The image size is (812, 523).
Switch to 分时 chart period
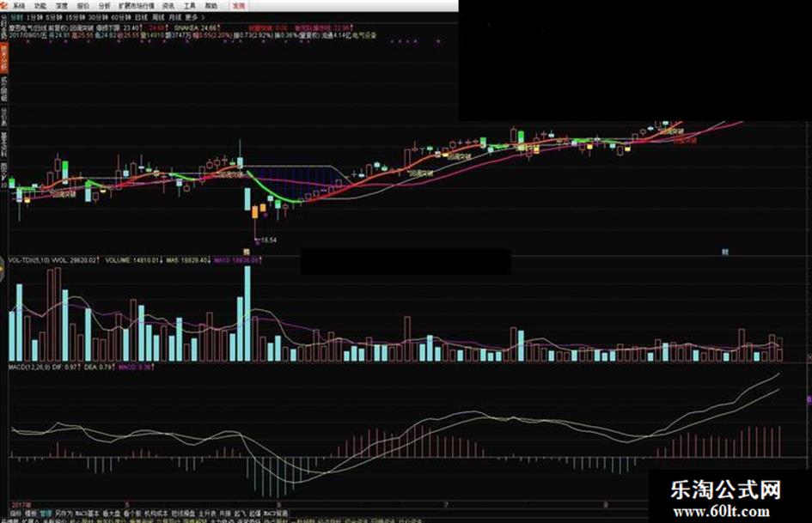point(17,18)
